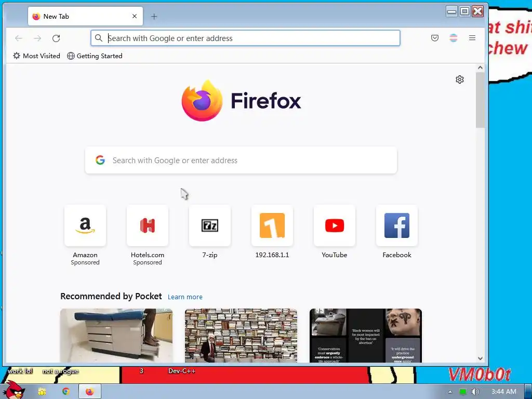The width and height of the screenshot is (532, 399).
Task: Click the Dev-C++ desktop label
Action: pyautogui.click(x=182, y=371)
